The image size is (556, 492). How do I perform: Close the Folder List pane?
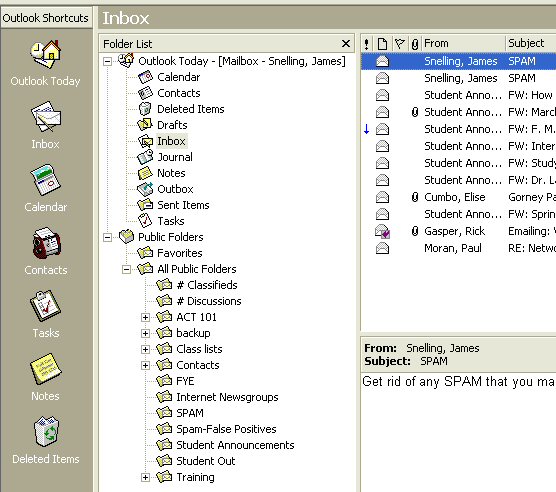click(x=346, y=44)
